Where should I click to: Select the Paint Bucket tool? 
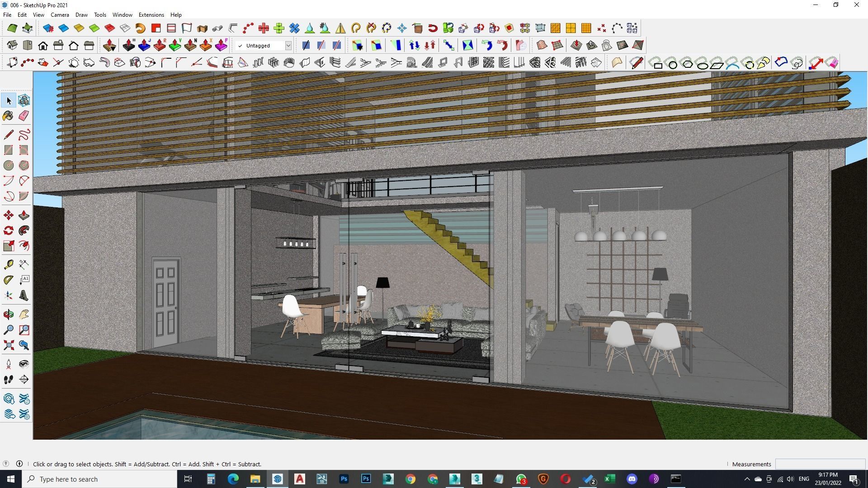8,116
